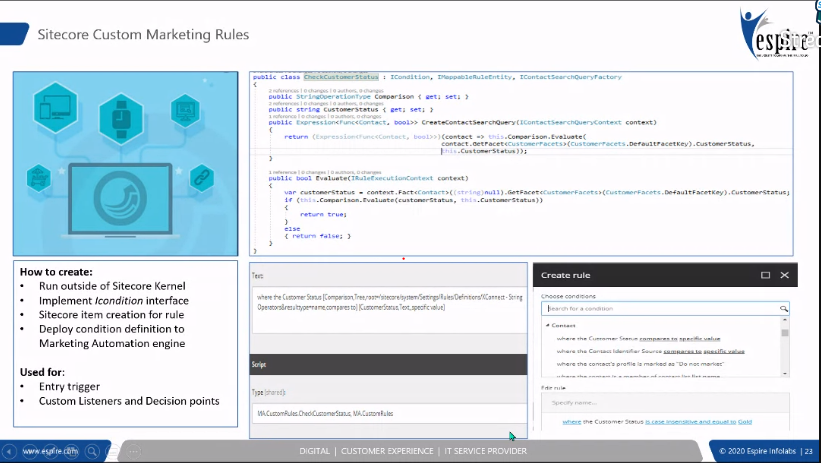Click the 'Entry trigger' bullet
821x463 pixels.
click(x=69, y=387)
